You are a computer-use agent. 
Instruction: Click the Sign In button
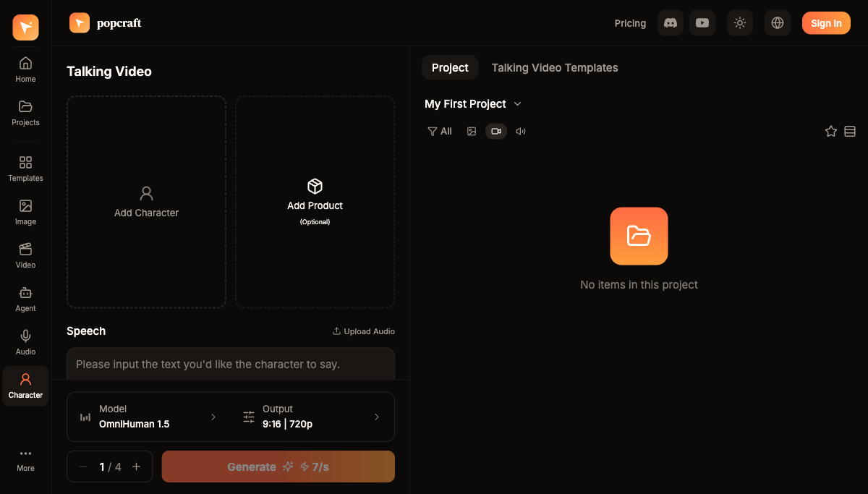click(825, 23)
